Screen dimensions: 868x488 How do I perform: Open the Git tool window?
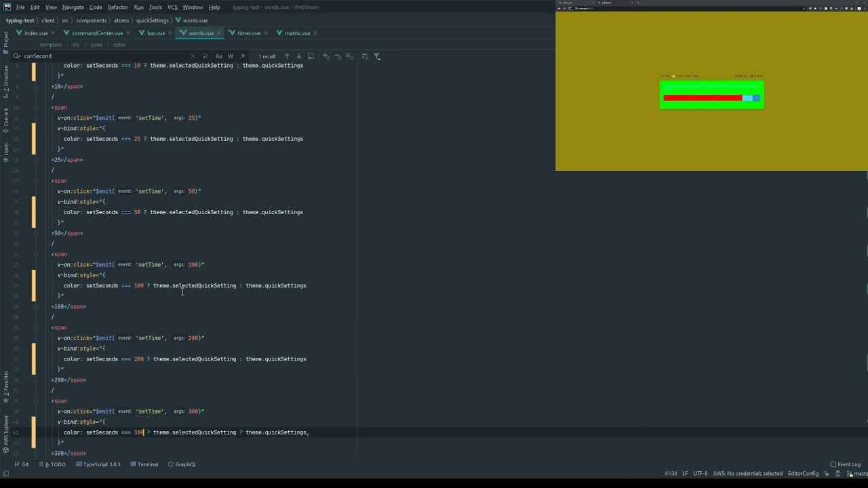tap(22, 464)
